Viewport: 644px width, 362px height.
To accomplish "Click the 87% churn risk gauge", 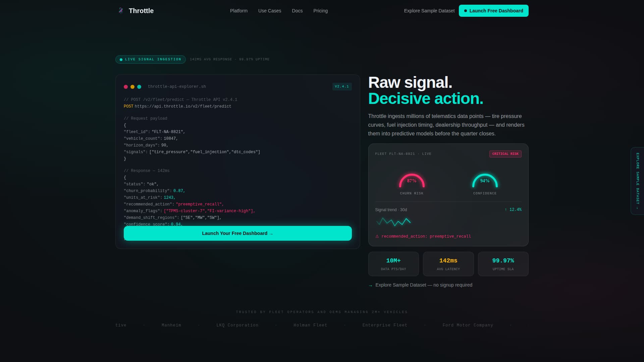I will click(412, 181).
